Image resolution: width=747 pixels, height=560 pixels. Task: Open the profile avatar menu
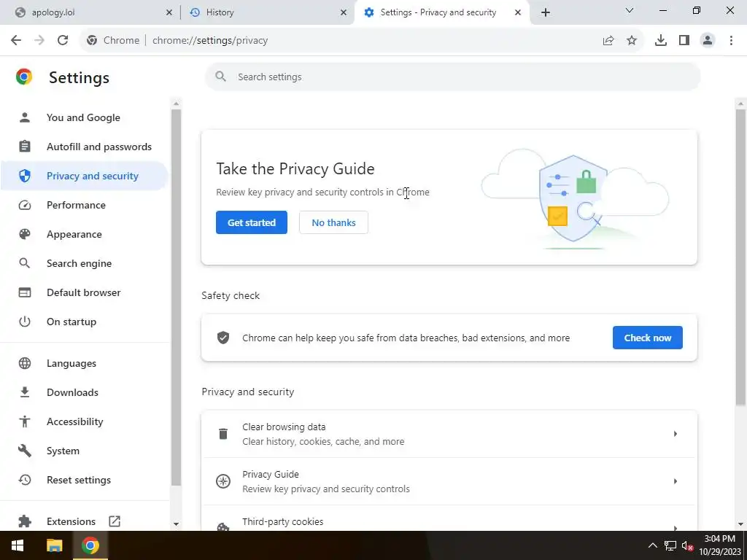(708, 41)
